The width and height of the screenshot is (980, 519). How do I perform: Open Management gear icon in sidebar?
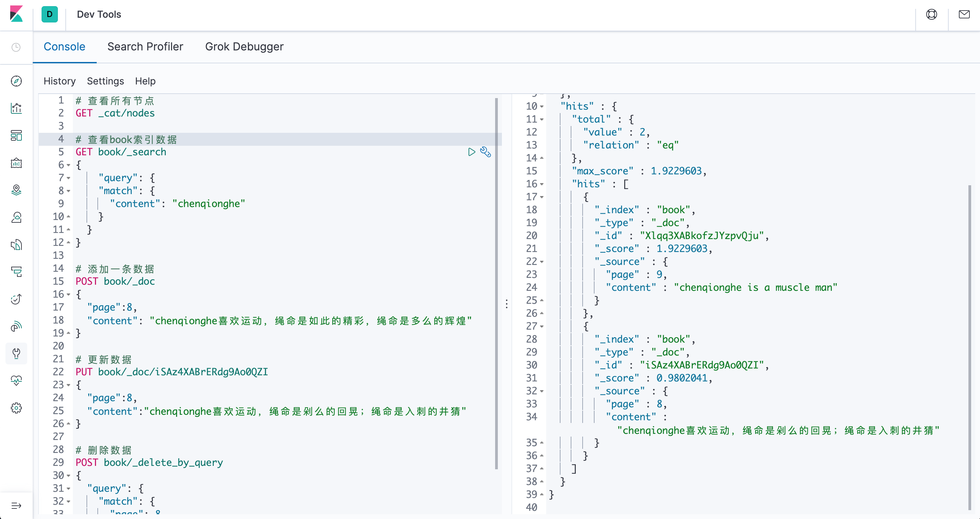click(16, 408)
